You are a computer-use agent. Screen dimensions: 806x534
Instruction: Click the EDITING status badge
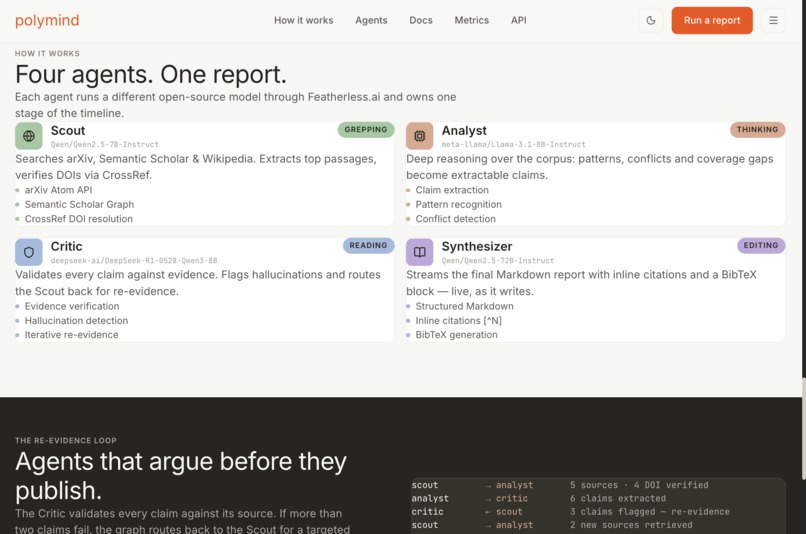tap(761, 246)
